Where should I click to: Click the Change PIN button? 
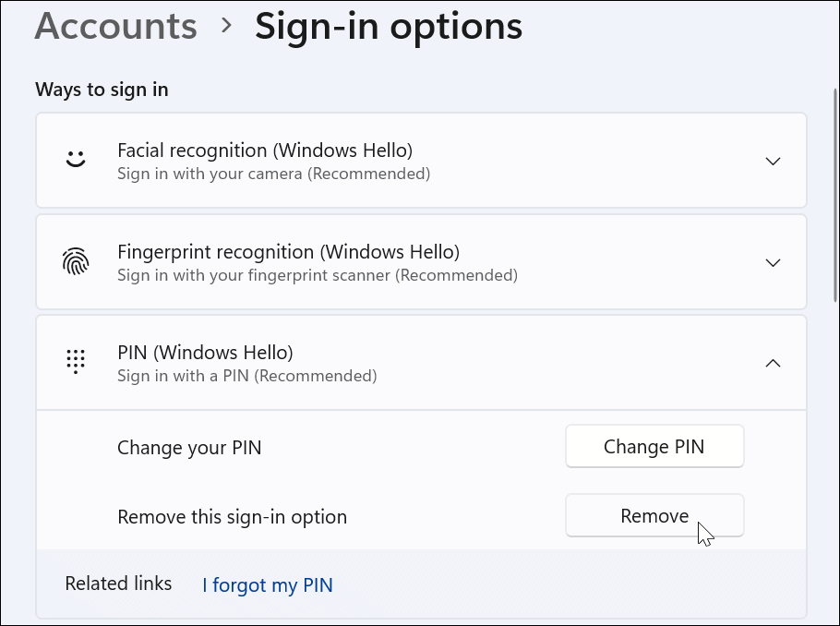[x=654, y=446]
